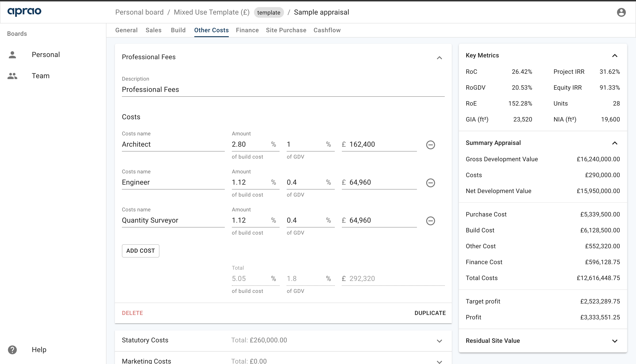This screenshot has width=636, height=364.
Task: Click Engineer's £64,960 amount field
Action: pos(379,182)
